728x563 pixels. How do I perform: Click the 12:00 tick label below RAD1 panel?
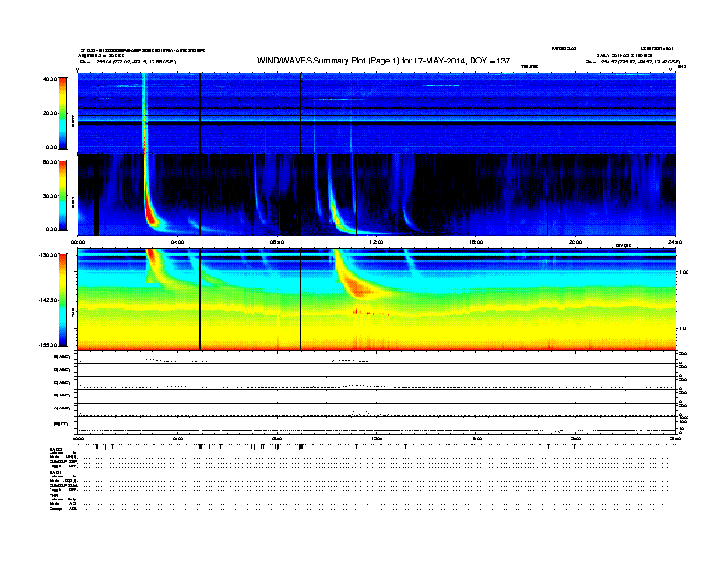[376, 242]
